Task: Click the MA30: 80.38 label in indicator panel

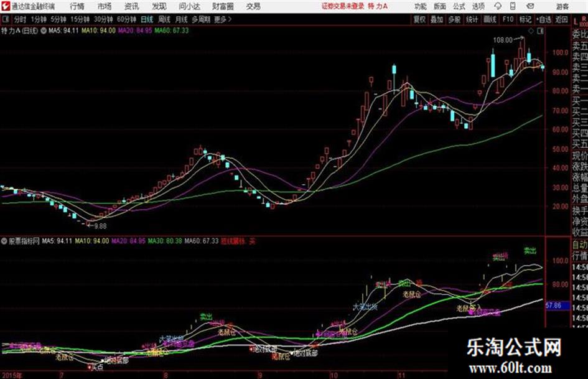Action: pos(165,241)
